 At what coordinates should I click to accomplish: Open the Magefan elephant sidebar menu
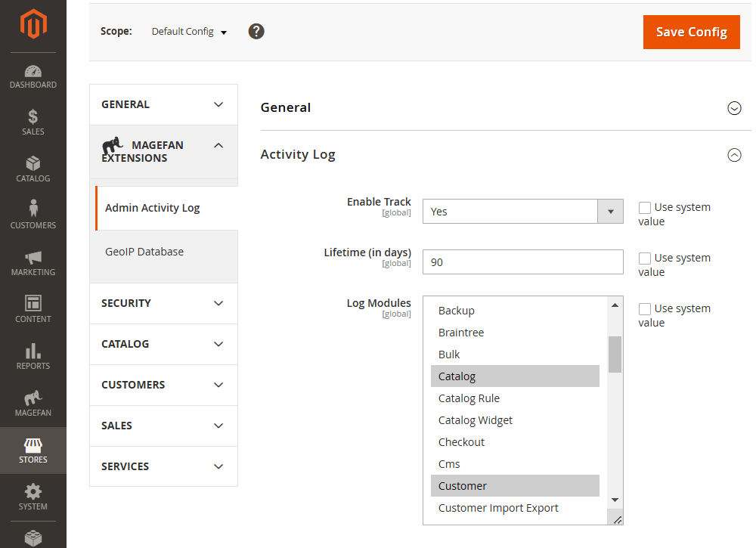tap(33, 404)
